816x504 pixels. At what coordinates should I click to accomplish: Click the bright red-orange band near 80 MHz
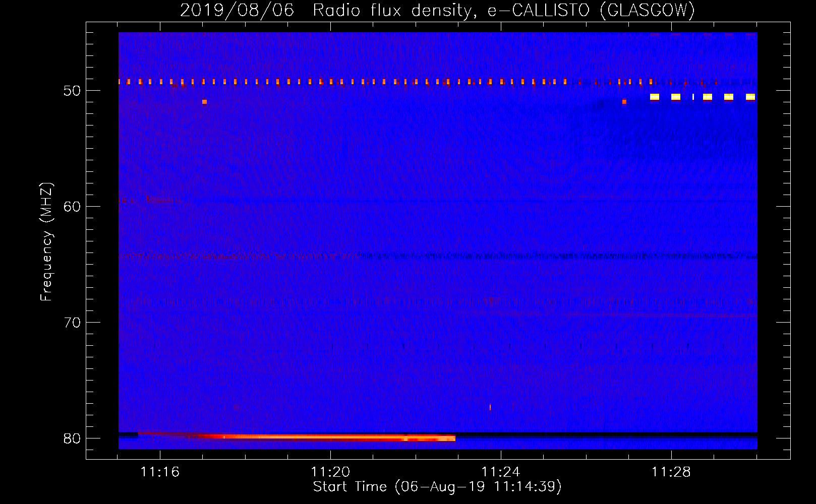(x=323, y=437)
